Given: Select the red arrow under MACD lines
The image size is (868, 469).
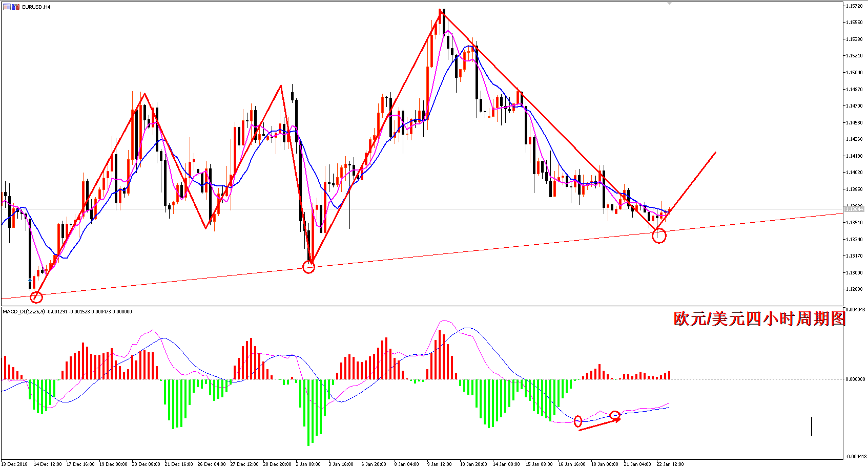Looking at the screenshot, I should [x=600, y=424].
